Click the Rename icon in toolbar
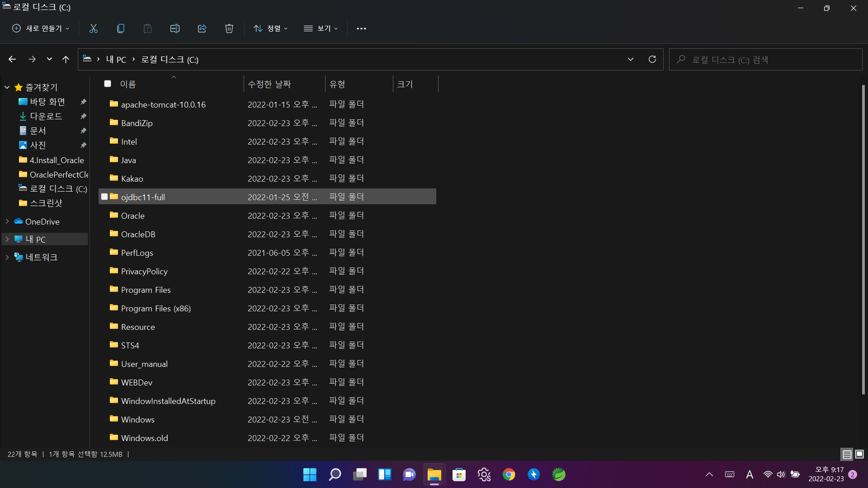The width and height of the screenshot is (868, 488). pos(175,28)
